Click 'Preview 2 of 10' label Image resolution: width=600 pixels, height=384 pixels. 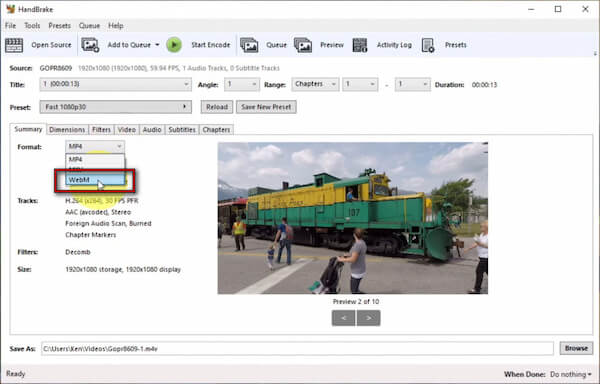click(356, 301)
